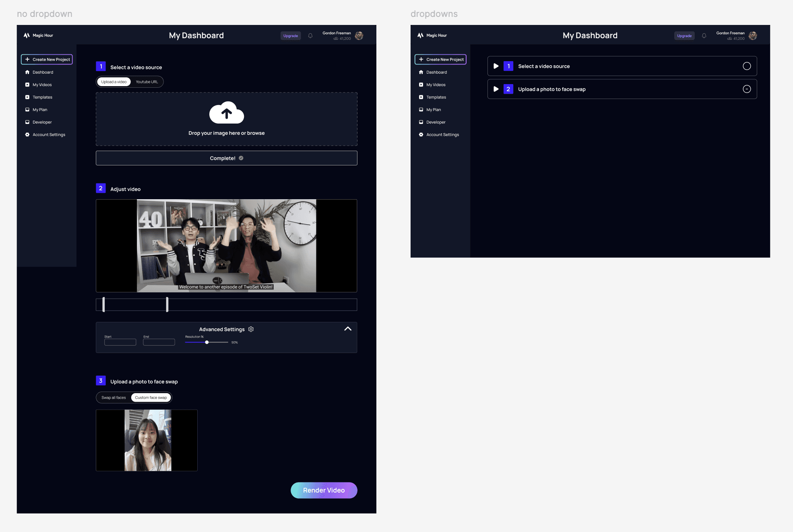Click the plus icon on Create New Project
The width and height of the screenshot is (793, 532).
click(27, 60)
